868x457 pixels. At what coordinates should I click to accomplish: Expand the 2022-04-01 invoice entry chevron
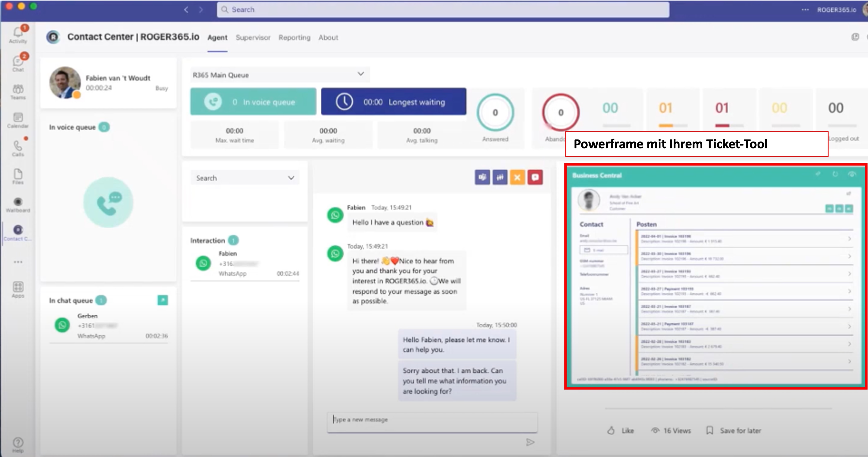(x=850, y=238)
